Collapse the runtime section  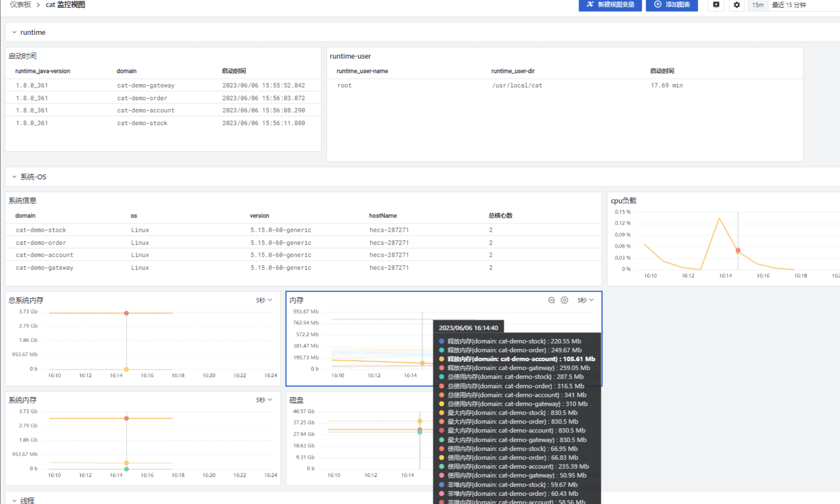[x=14, y=32]
